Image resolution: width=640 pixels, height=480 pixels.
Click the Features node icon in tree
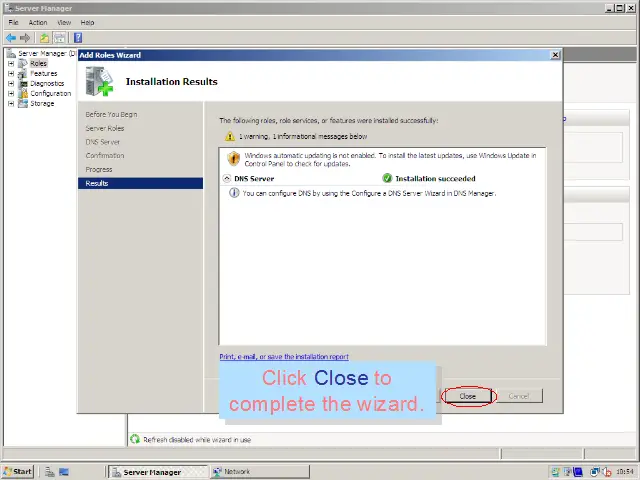[x=23, y=74]
